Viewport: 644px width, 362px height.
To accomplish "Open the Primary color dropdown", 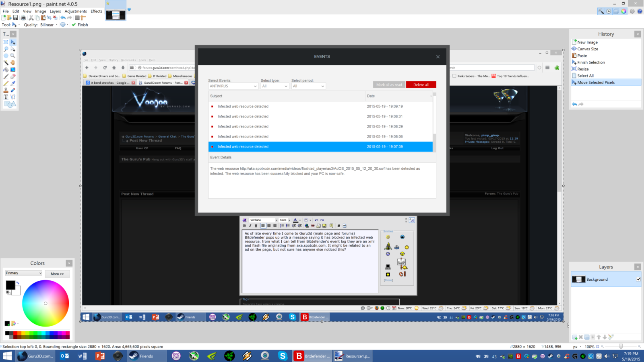I will coord(24,273).
